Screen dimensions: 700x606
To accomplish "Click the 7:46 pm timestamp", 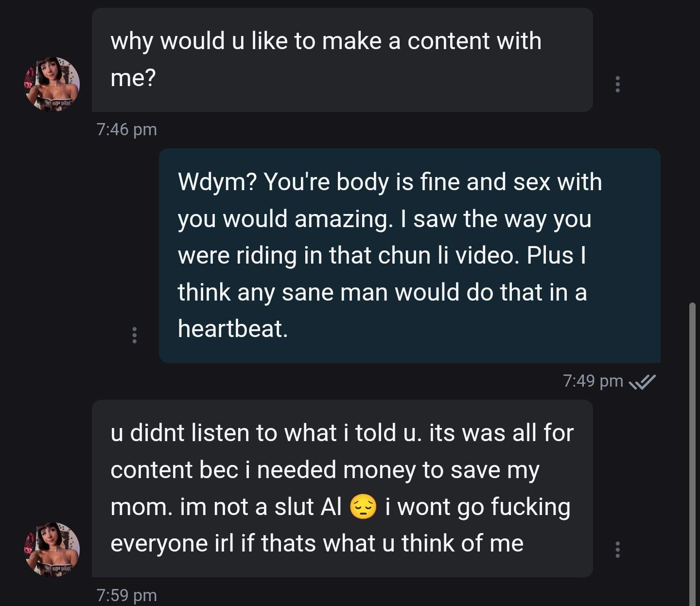I will [x=126, y=129].
